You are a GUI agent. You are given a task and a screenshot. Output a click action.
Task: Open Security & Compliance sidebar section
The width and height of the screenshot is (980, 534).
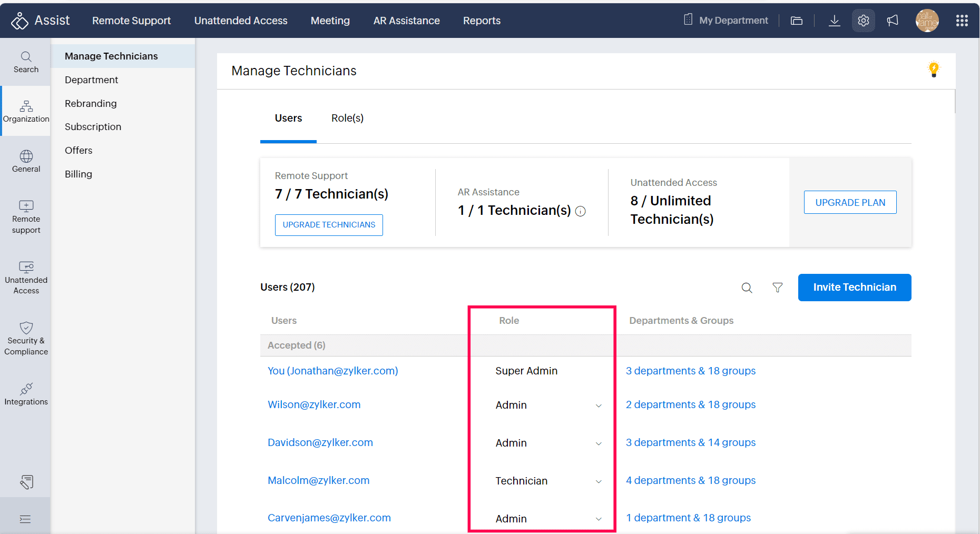coord(26,339)
